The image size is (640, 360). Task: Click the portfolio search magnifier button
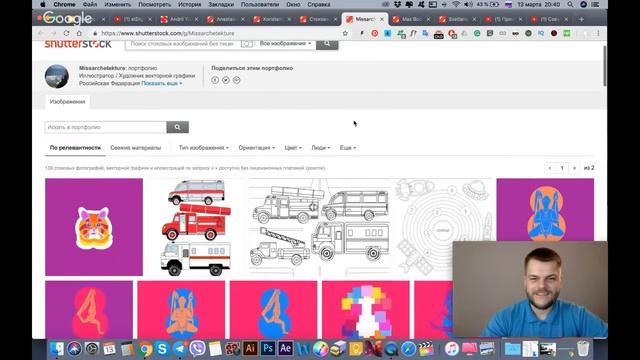coord(178,127)
